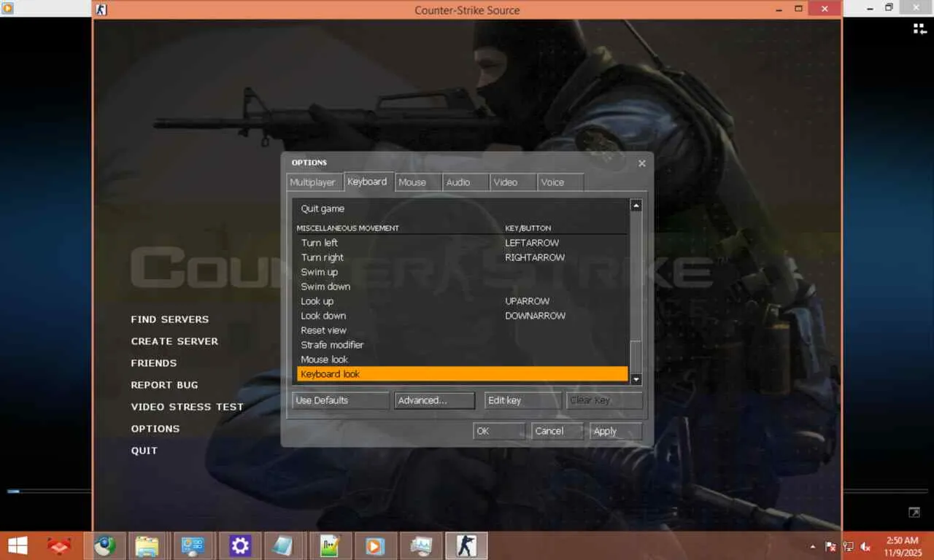Click the full-screen icon in background window

click(914, 513)
